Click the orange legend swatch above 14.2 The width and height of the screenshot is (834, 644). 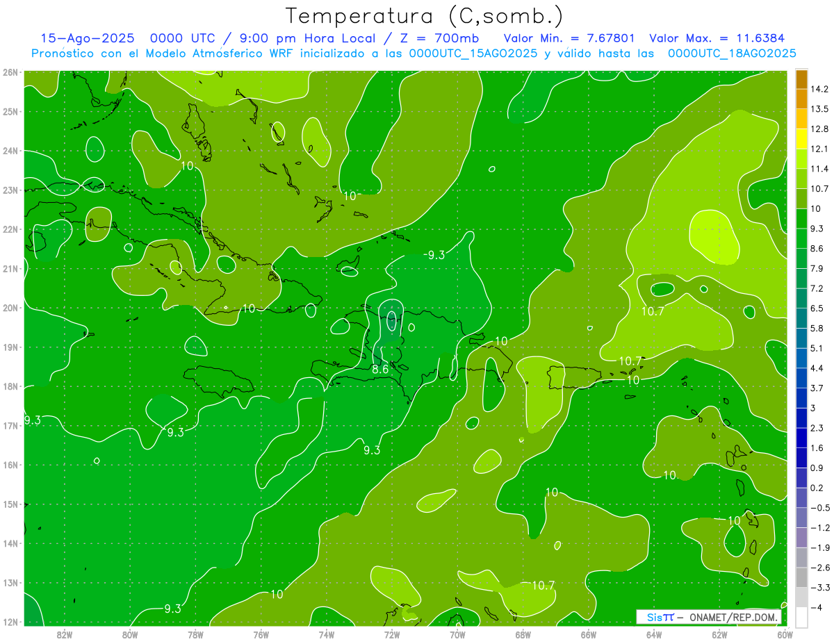click(x=802, y=79)
